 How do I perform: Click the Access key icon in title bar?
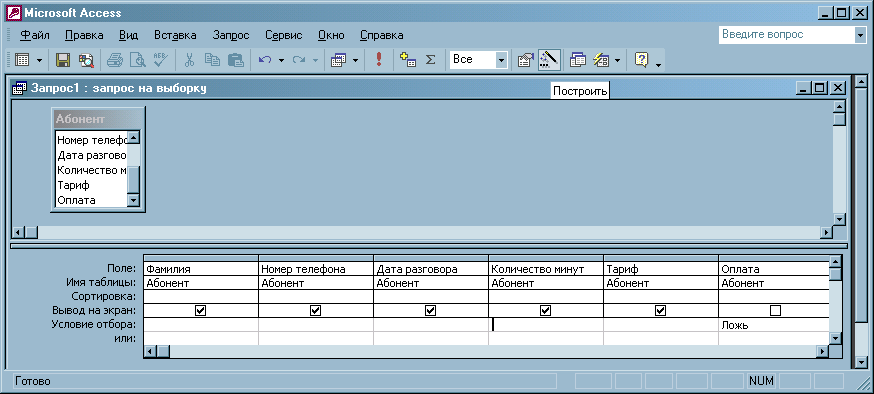point(13,13)
